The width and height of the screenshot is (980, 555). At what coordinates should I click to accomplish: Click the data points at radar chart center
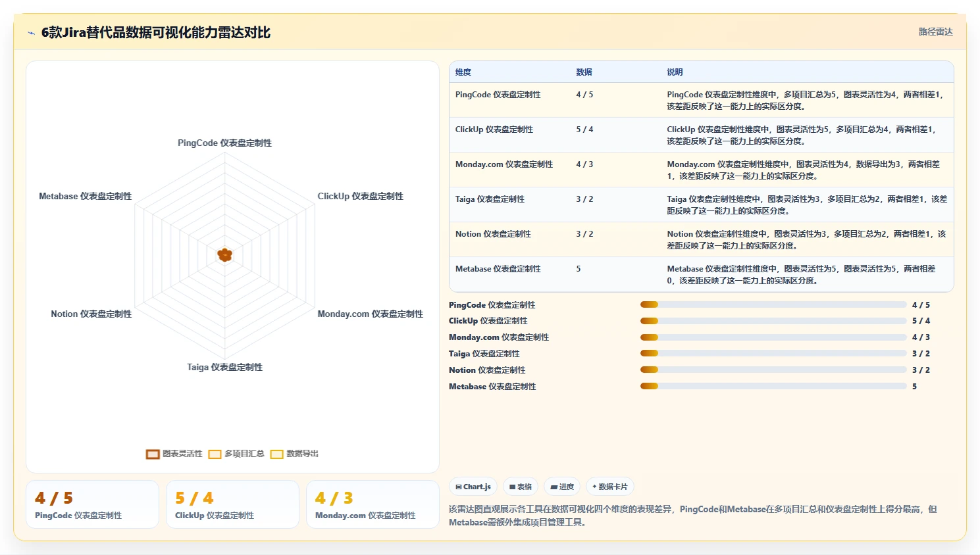tap(225, 254)
